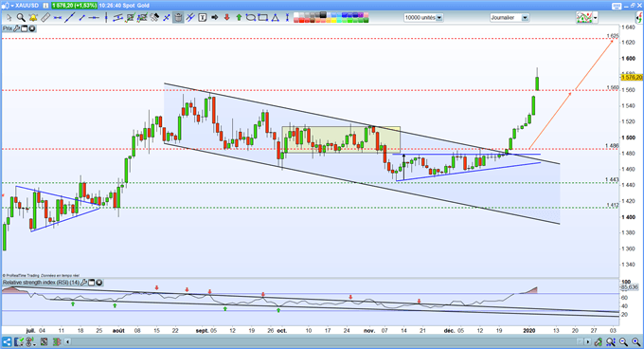The height and width of the screenshot is (349, 644).
Task: Open Prix panel wrench settings
Action: pos(17,28)
